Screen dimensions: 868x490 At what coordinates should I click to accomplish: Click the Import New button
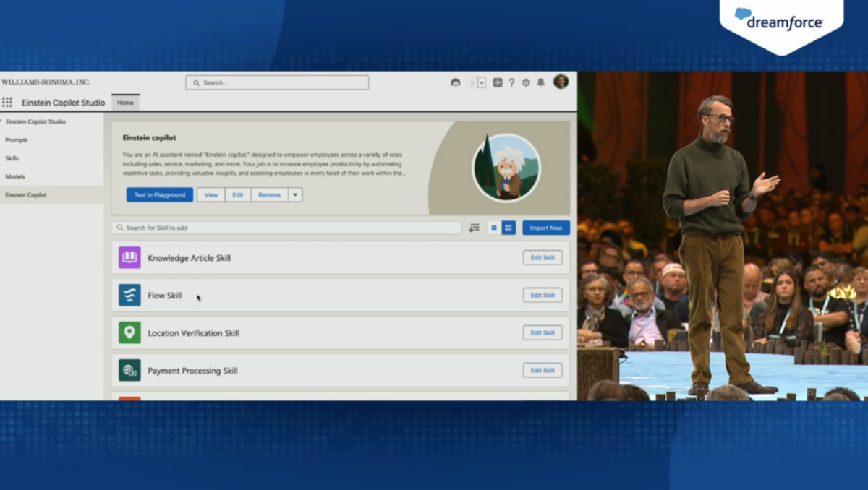[x=546, y=228]
